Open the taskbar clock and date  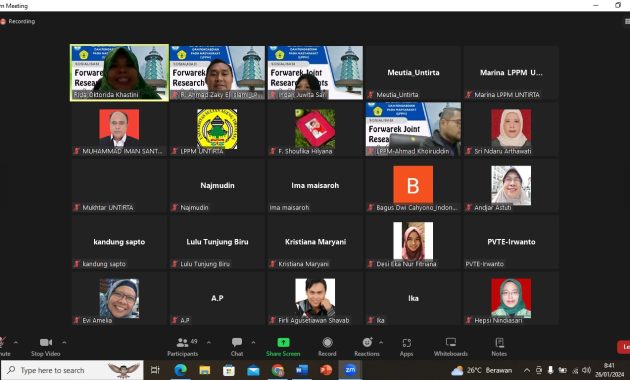pyautogui.click(x=610, y=370)
